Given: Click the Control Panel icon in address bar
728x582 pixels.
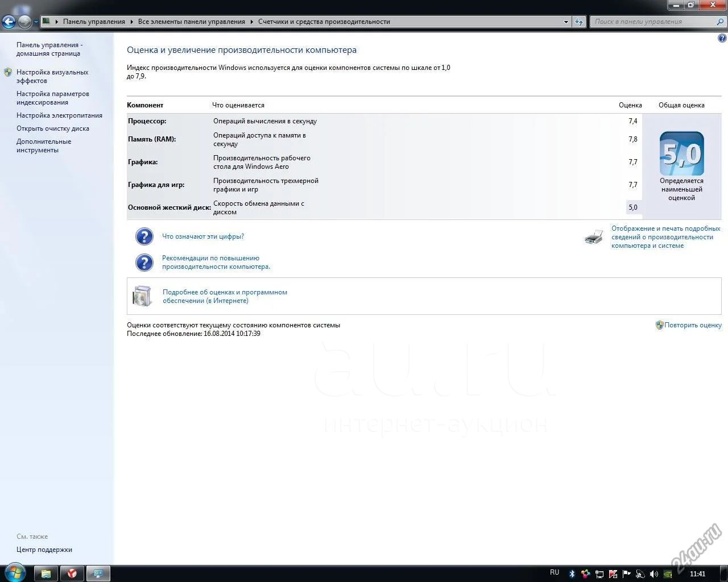Looking at the screenshot, I should (47, 22).
